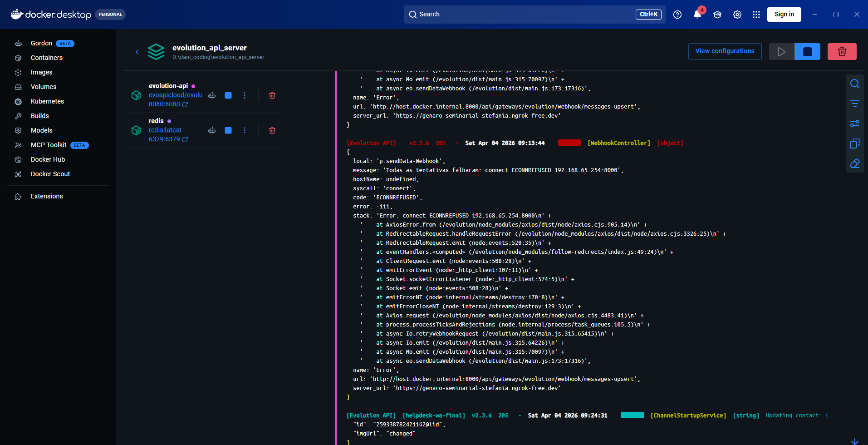Stop the redis container
Image resolution: width=868 pixels, height=445 pixels.
click(x=228, y=130)
